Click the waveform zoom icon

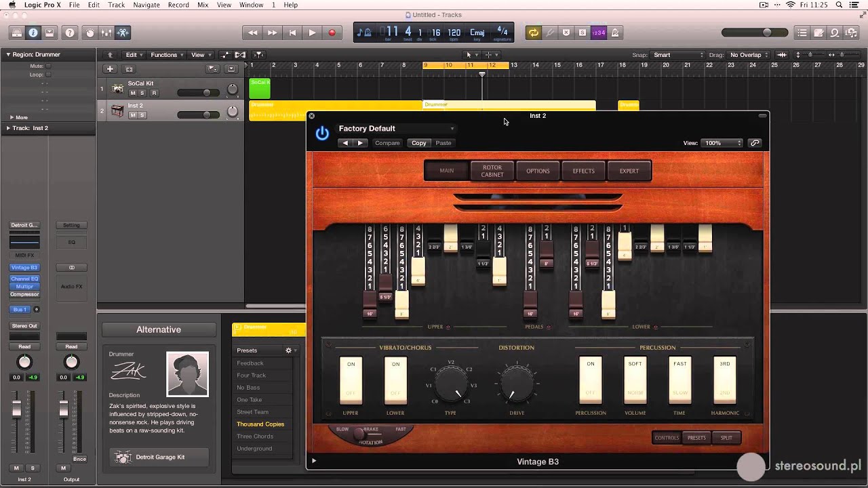coord(782,55)
